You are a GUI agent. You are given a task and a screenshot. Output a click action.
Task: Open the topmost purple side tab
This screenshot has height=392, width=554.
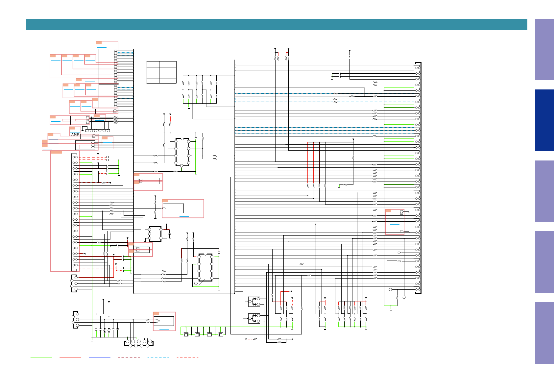point(544,49)
